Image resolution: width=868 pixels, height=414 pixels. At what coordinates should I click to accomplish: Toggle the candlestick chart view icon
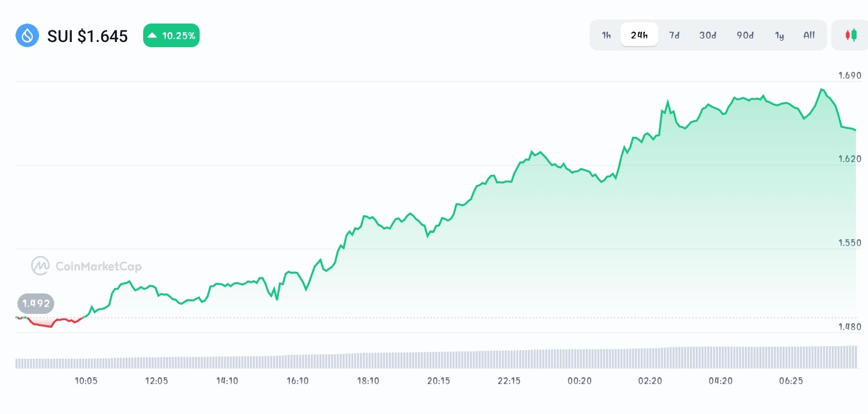click(850, 35)
